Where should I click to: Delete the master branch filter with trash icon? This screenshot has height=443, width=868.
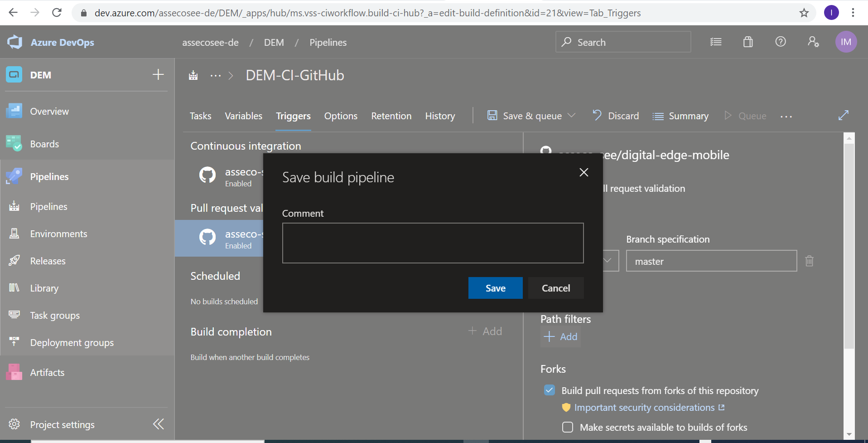point(810,261)
